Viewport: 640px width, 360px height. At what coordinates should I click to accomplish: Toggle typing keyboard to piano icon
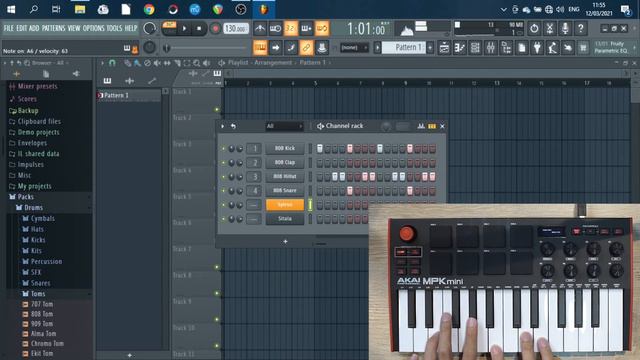point(260,48)
